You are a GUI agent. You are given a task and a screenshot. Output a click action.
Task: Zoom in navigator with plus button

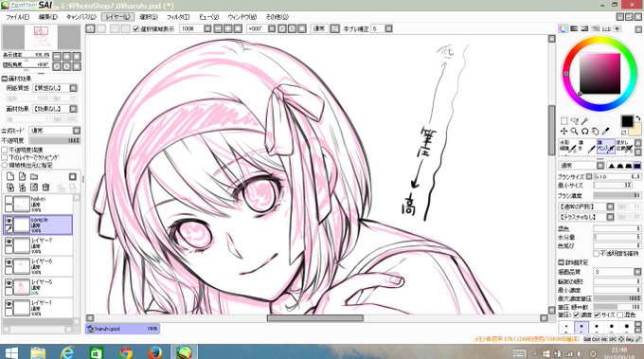(66, 56)
